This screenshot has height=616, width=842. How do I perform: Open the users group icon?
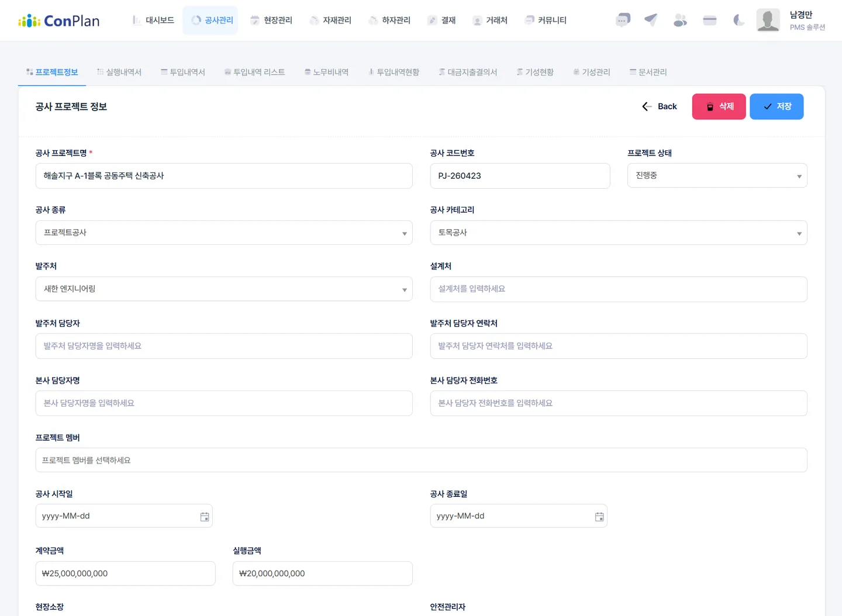[x=680, y=20]
